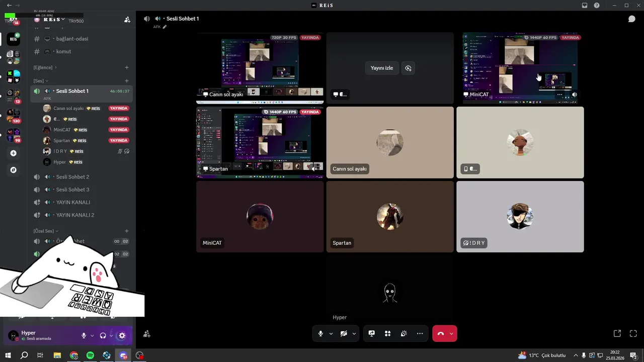Expand the [Eğlence] category
Image resolution: width=644 pixels, height=362 pixels.
pos(45,67)
